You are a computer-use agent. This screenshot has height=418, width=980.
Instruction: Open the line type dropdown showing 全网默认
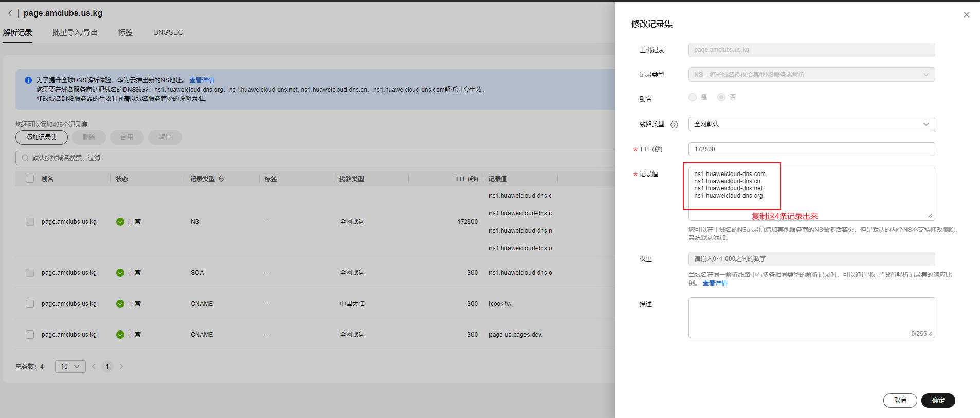point(811,124)
